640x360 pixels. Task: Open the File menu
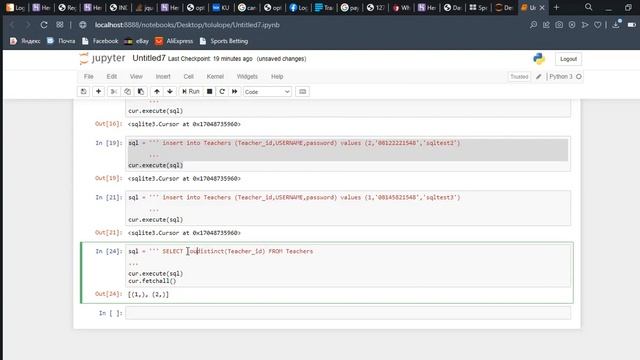(x=89, y=76)
